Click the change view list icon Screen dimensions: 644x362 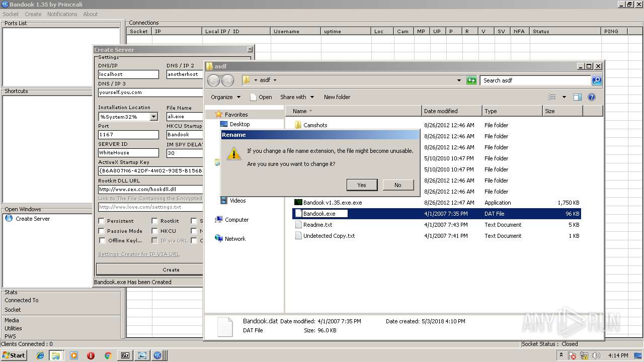pyautogui.click(x=552, y=97)
